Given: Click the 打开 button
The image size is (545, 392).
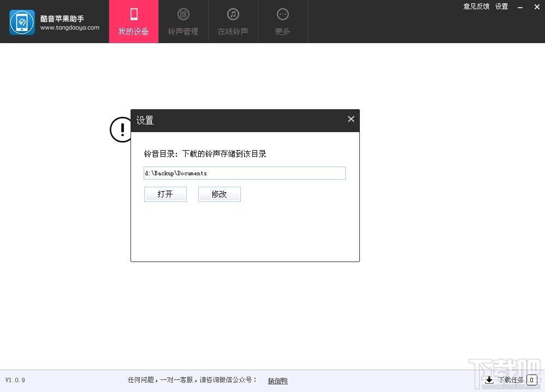Looking at the screenshot, I should (x=165, y=194).
